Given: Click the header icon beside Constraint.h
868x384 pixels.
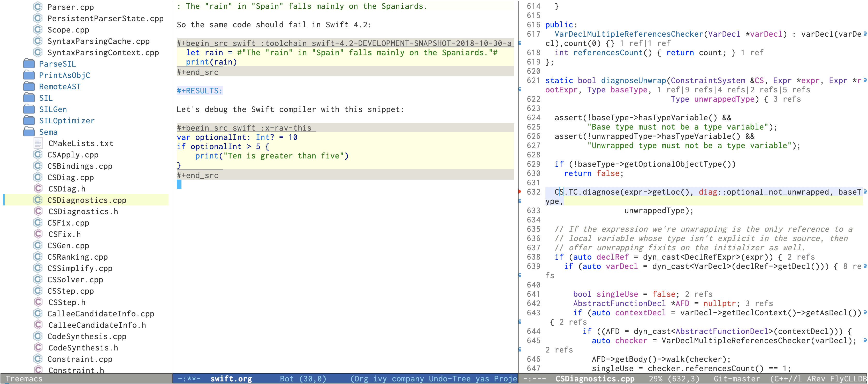Looking at the screenshot, I should [x=38, y=370].
